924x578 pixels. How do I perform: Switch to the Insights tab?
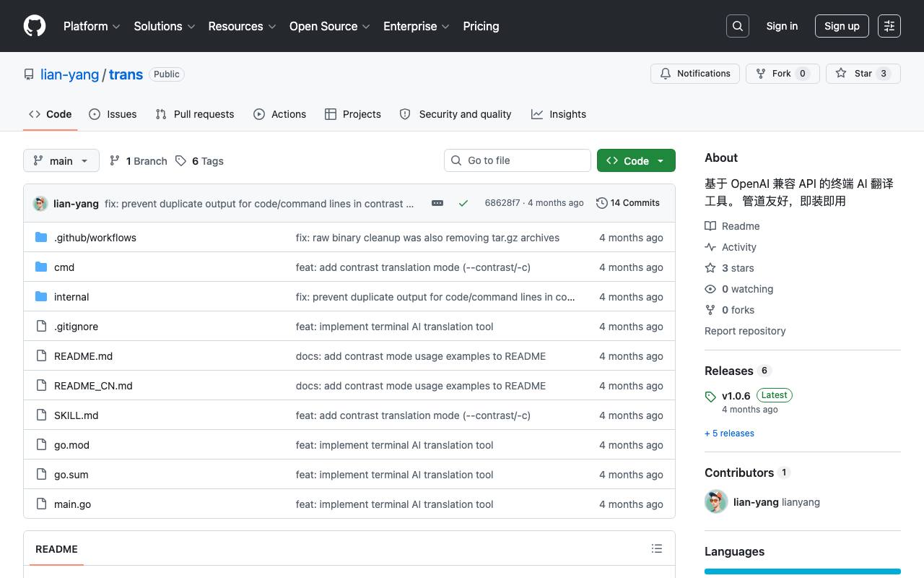[559, 114]
